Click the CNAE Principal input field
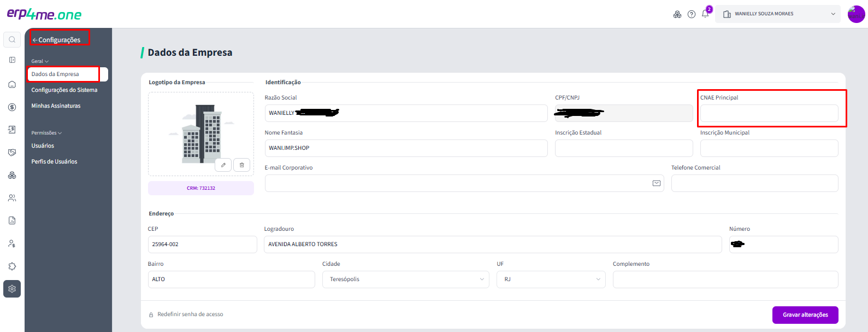Image resolution: width=868 pixels, height=332 pixels. click(x=769, y=113)
